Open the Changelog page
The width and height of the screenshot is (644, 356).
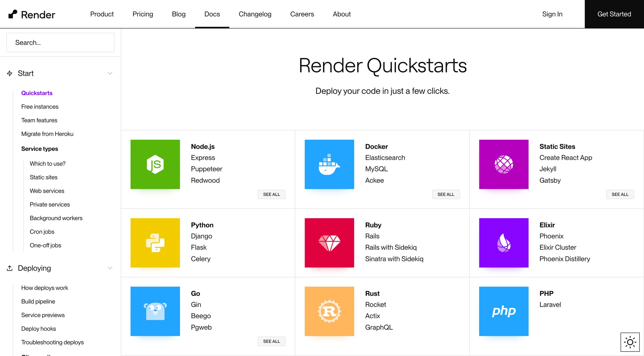(255, 14)
